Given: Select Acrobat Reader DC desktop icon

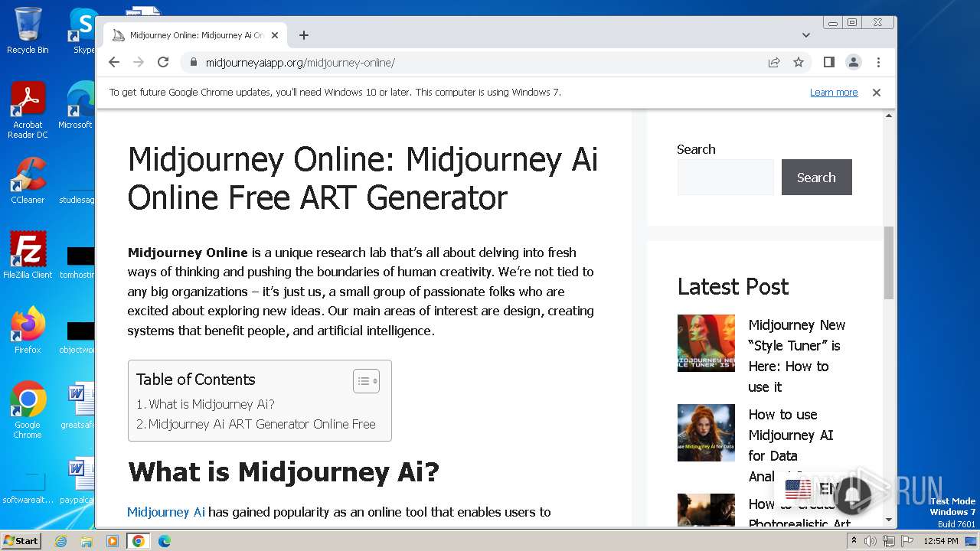Looking at the screenshot, I should tap(28, 110).
